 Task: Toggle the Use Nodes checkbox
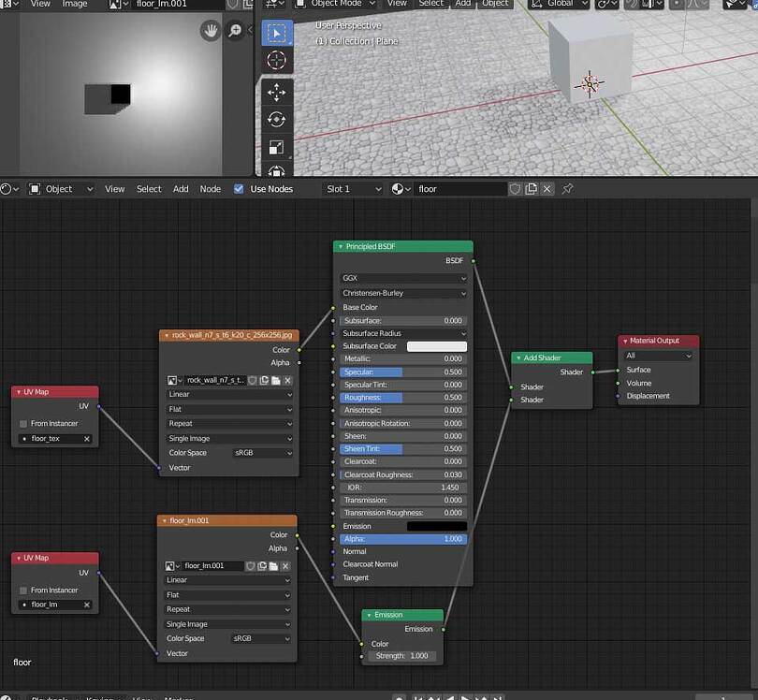[239, 188]
